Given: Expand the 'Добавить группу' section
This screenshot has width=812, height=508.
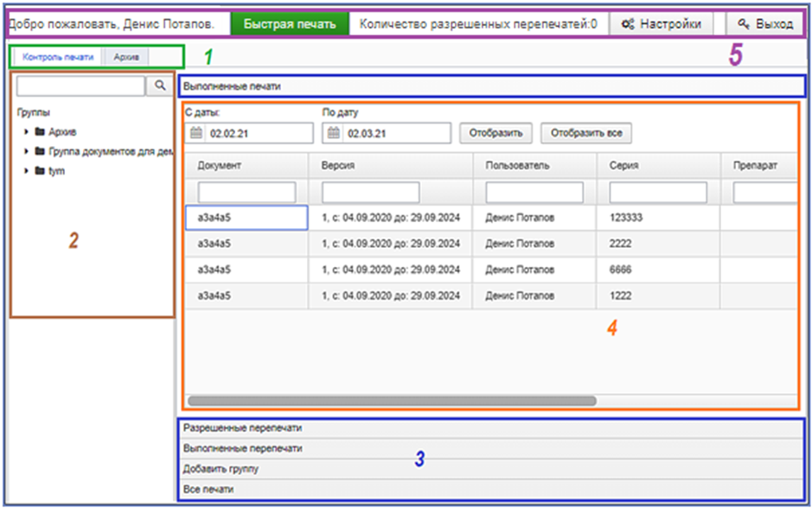Looking at the screenshot, I should click(491, 469).
